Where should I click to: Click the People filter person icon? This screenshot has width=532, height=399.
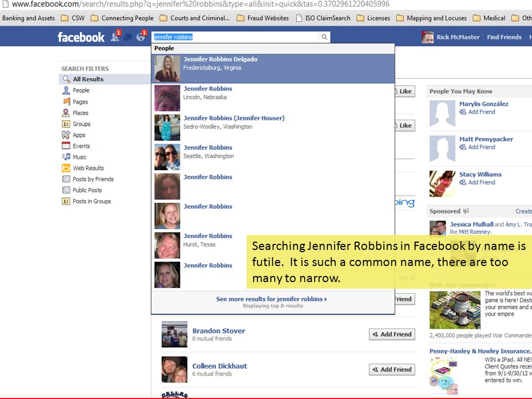point(66,90)
